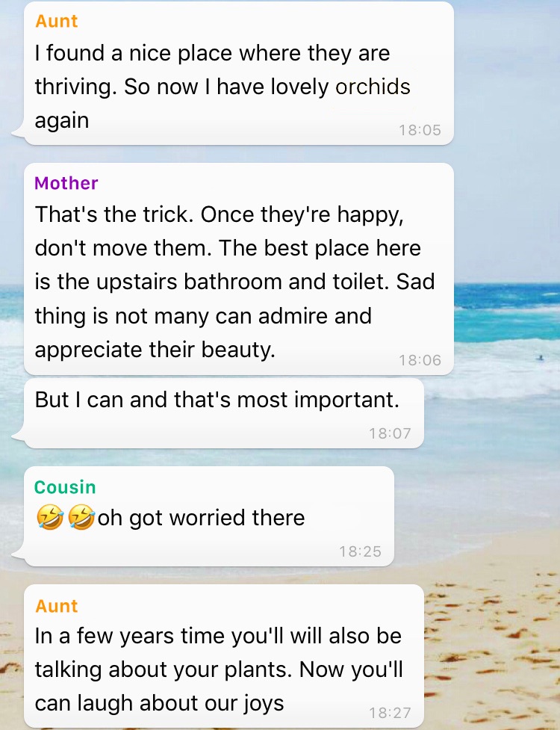560x730 pixels.
Task: Tap the 18:27 timestamp on Aunt's message
Action: click(x=390, y=713)
